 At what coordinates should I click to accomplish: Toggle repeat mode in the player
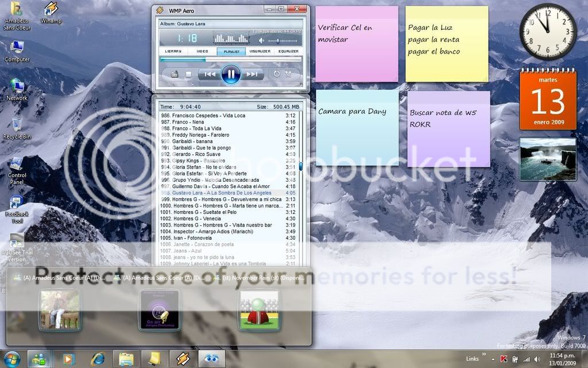tap(276, 74)
